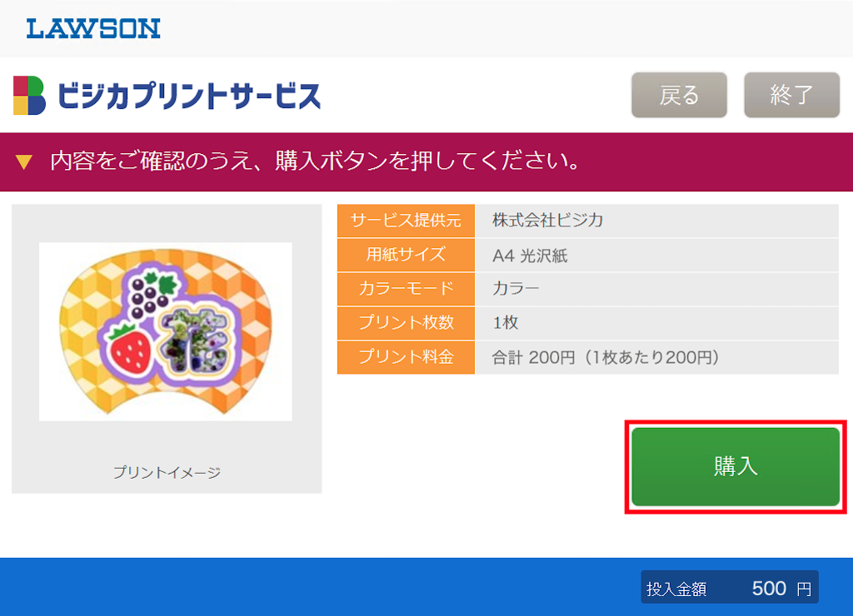Click the A4 光沢紙 paper size value
This screenshot has height=616, width=853.
[x=530, y=256]
